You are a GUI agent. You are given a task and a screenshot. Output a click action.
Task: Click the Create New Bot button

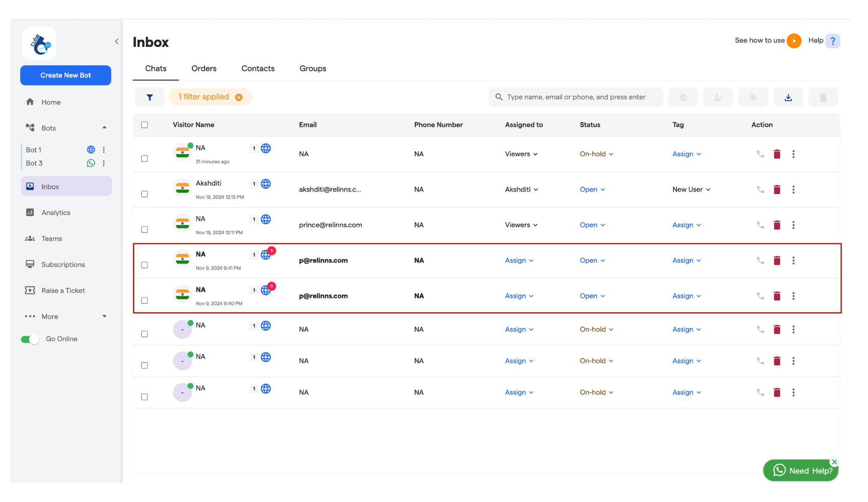pos(66,75)
